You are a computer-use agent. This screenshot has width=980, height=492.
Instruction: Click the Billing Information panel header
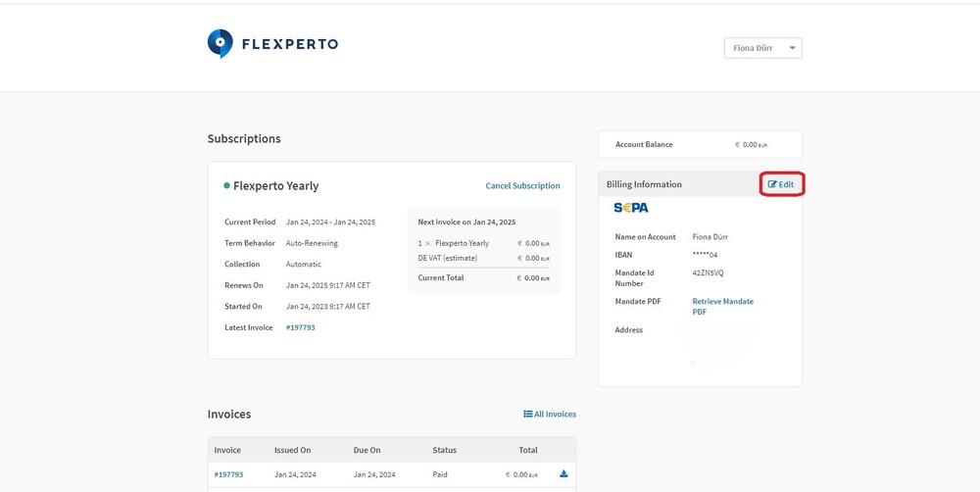[644, 184]
